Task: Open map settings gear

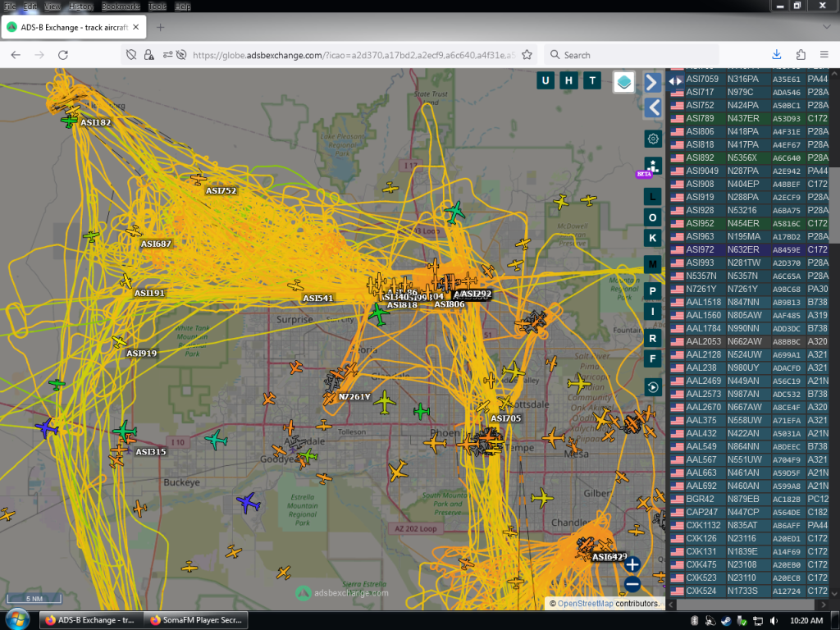Action: coord(652,139)
